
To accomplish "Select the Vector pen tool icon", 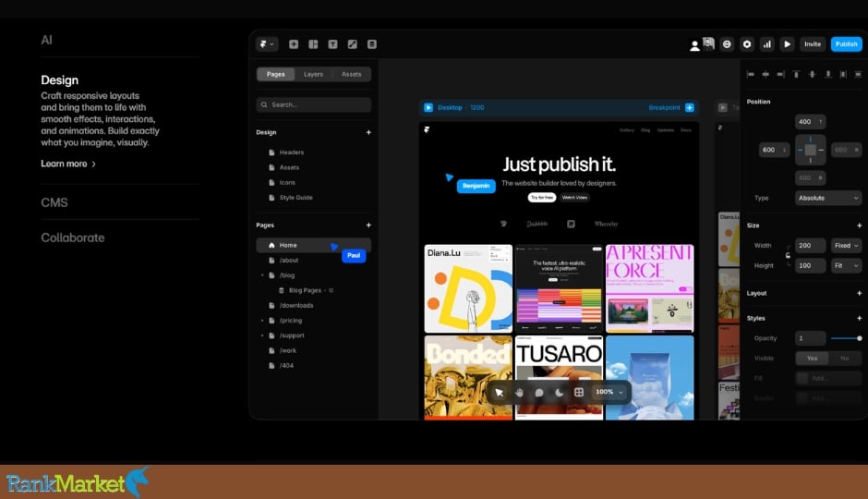I will click(x=352, y=44).
